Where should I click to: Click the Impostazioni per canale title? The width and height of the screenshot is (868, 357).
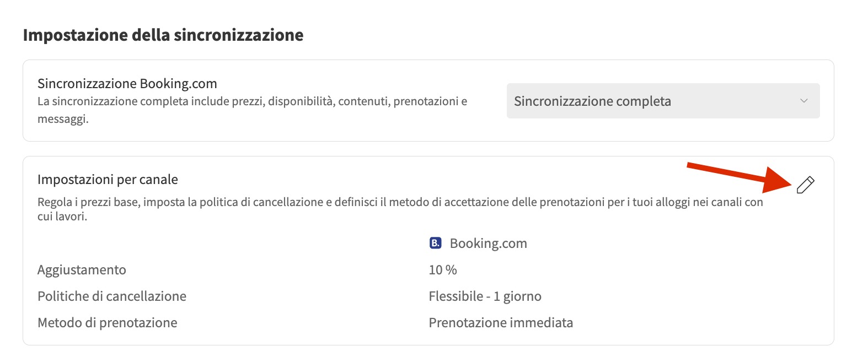(x=108, y=180)
